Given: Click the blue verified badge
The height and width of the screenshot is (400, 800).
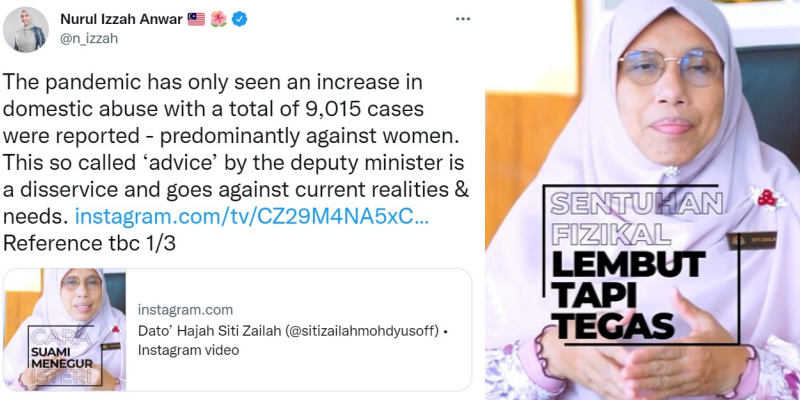Looking at the screenshot, I should pos(239,19).
